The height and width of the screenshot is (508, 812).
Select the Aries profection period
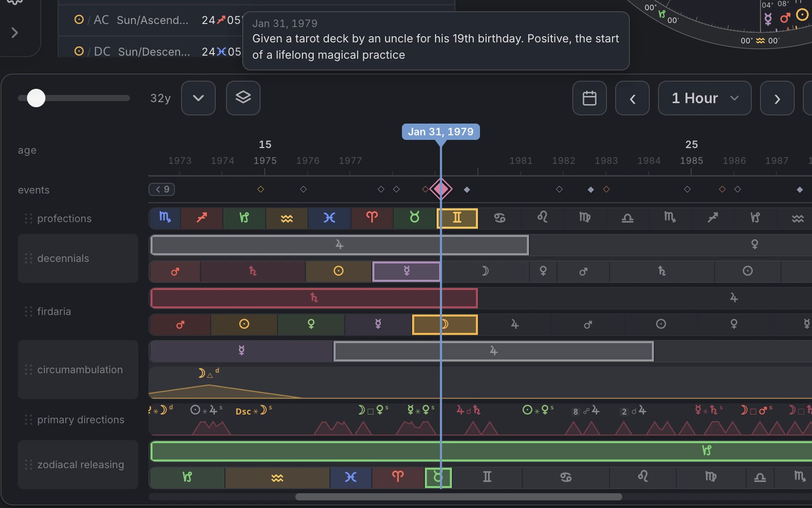point(372,218)
